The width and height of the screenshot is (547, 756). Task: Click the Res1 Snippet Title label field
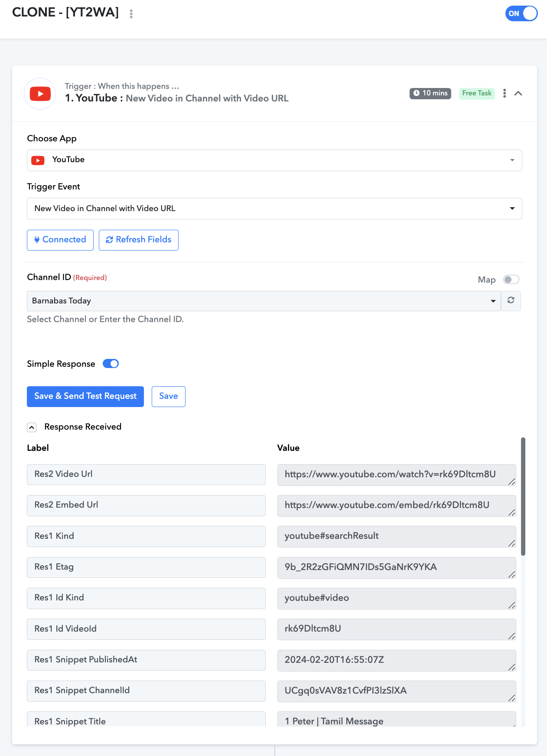pyautogui.click(x=146, y=720)
